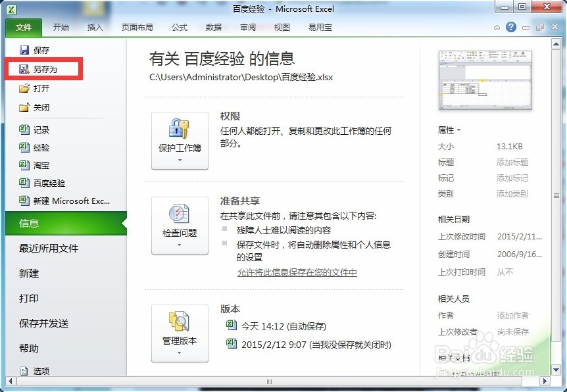Open today's 14:12 autosaved version
The image size is (567, 392).
(x=276, y=326)
